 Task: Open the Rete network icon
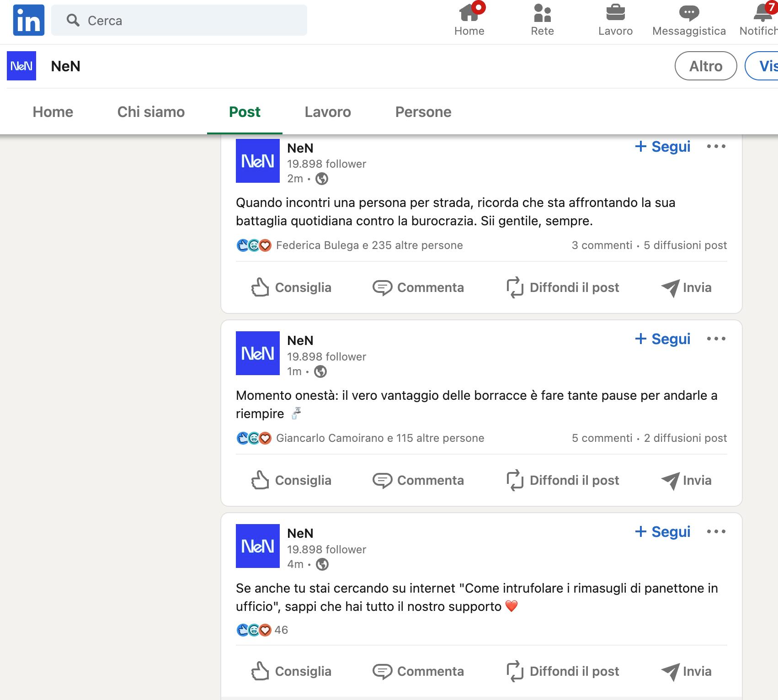(543, 20)
